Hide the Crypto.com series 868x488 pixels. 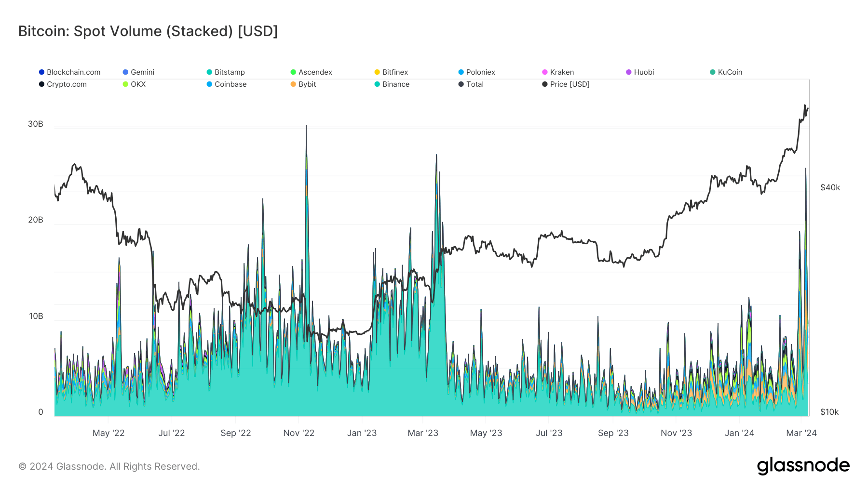67,84
